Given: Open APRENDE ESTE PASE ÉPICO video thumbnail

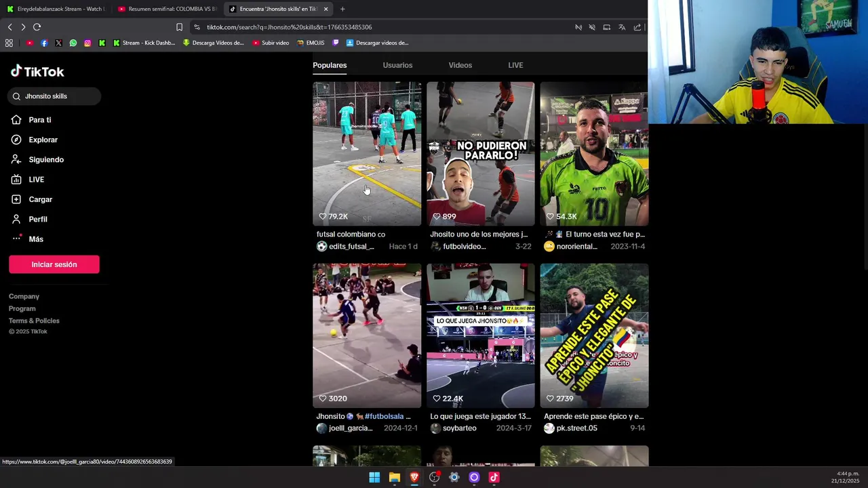Looking at the screenshot, I should (x=594, y=335).
